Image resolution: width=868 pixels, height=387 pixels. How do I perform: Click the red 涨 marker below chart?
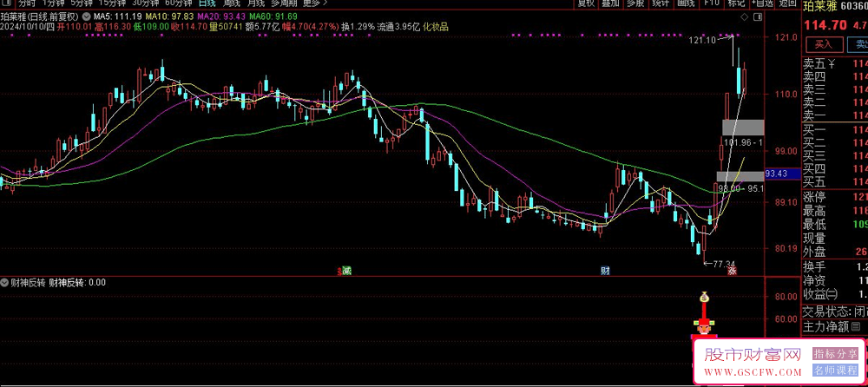pyautogui.click(x=733, y=271)
